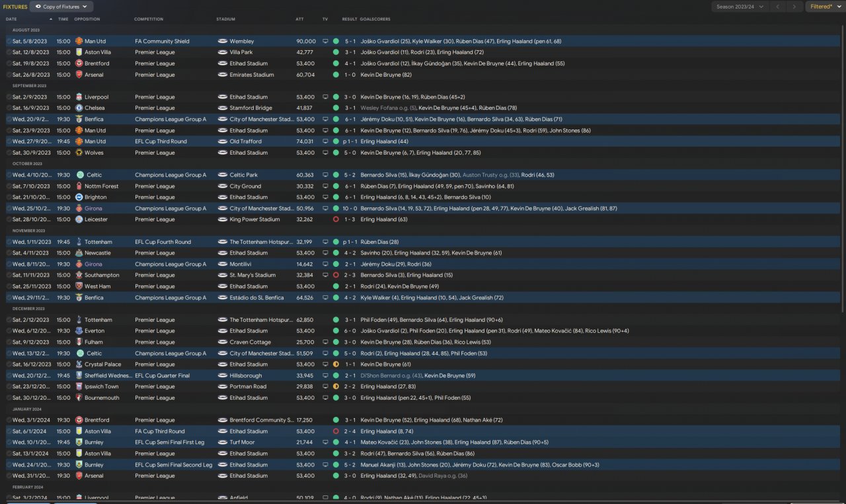Sort fixtures by the Stadium column header
This screenshot has width=846, height=504.
tap(225, 19)
